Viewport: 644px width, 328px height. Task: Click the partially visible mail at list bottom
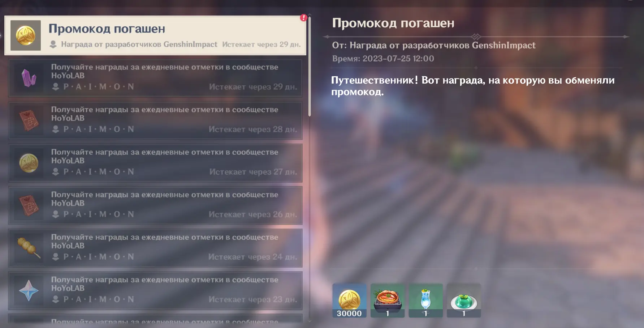coord(155,319)
